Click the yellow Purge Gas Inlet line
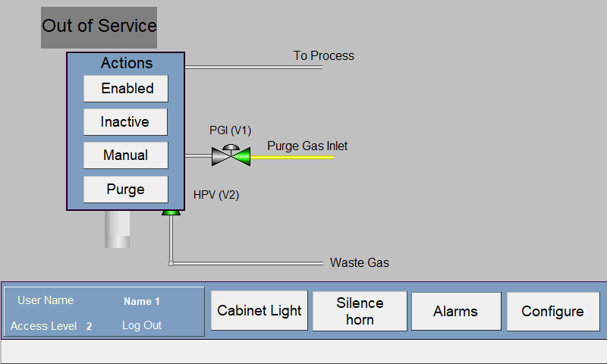This screenshot has width=607, height=364. click(x=292, y=158)
